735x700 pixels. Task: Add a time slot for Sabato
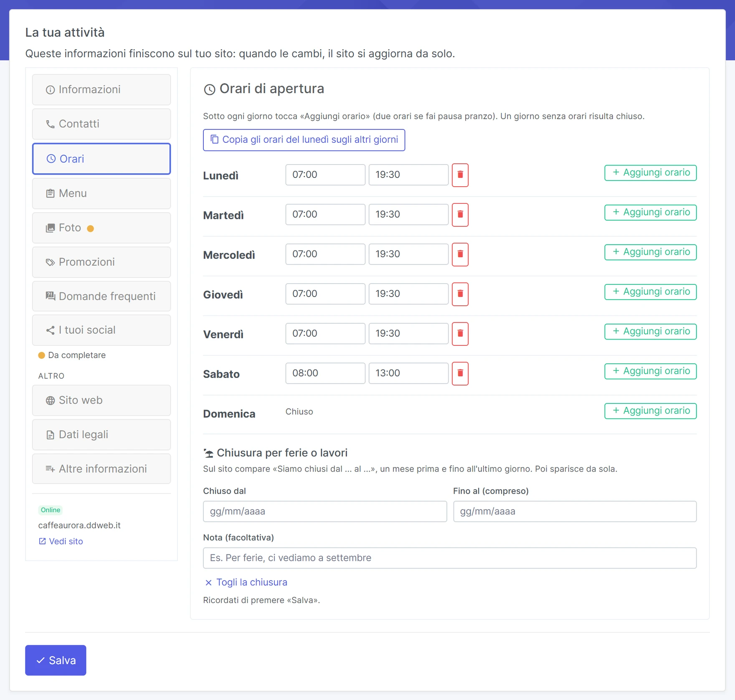click(x=650, y=371)
